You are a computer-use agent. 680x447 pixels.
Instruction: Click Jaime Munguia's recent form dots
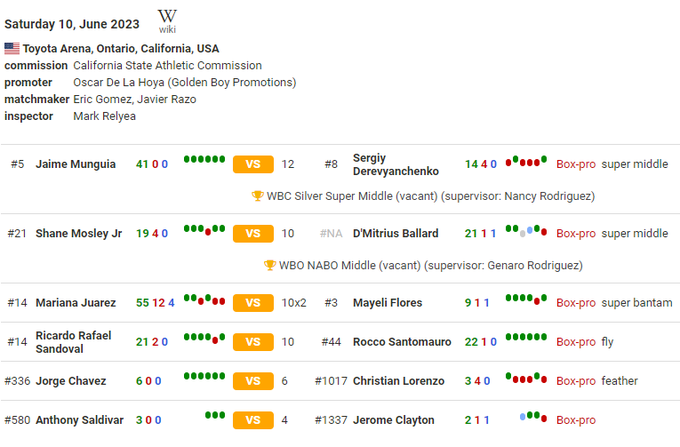click(204, 160)
